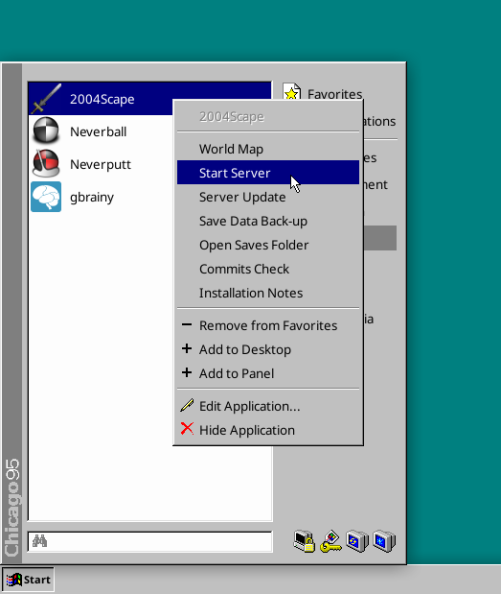This screenshot has height=594, width=501.
Task: Click the binoculars search icon
Action: pyautogui.click(x=39, y=541)
